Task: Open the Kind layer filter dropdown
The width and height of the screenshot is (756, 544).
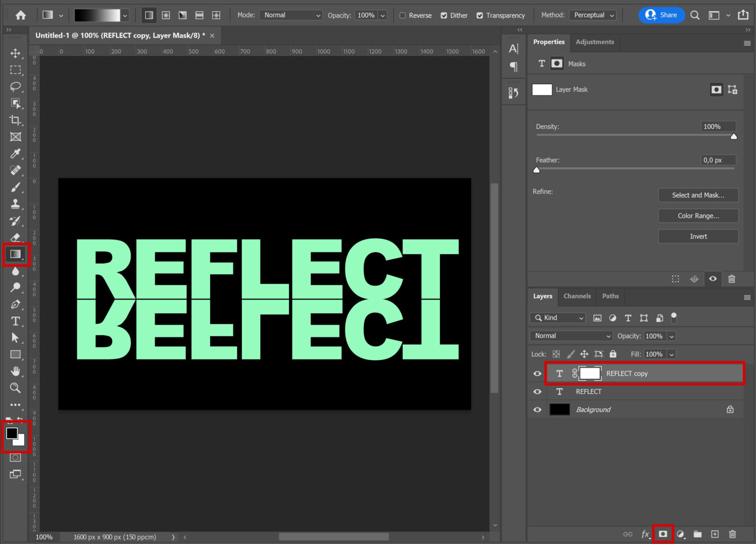Action: (557, 318)
